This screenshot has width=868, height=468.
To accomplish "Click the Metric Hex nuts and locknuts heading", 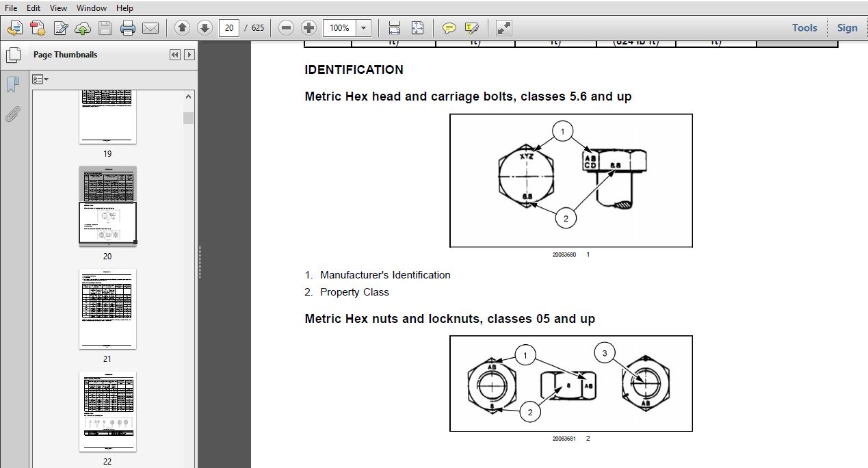I will point(449,319).
